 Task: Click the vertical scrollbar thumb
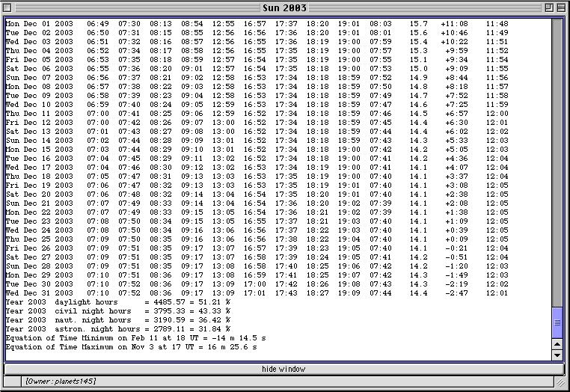click(x=557, y=322)
